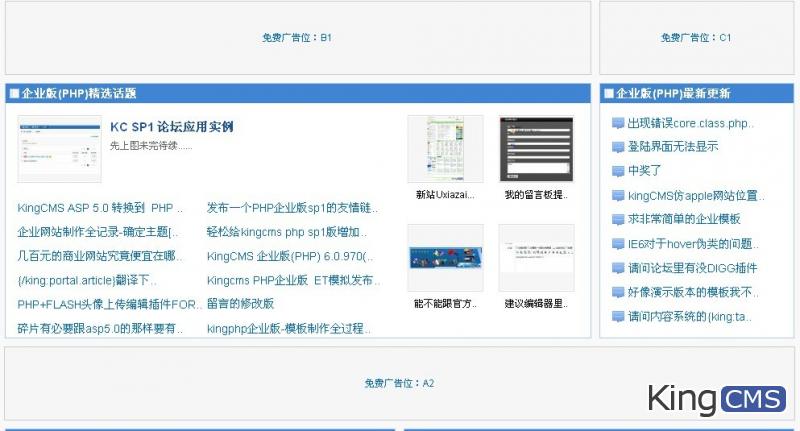Open latest post 好像演示版本的模板我不

(x=693, y=292)
